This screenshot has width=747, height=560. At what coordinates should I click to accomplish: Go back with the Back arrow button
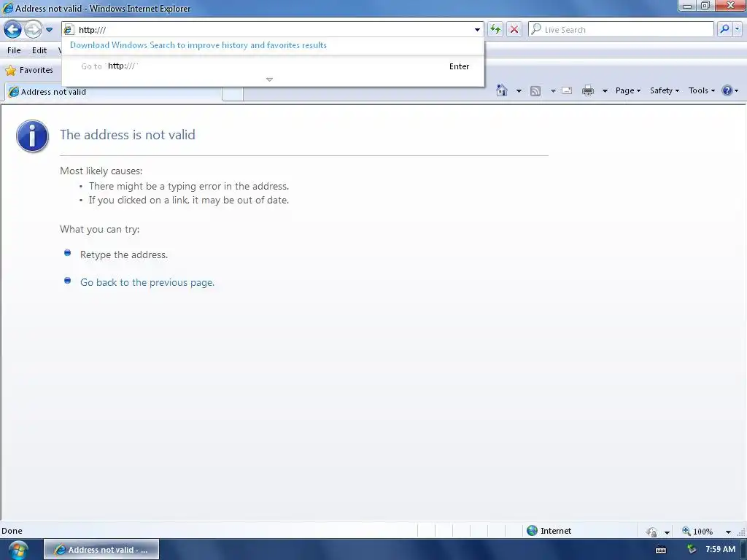tap(13, 29)
